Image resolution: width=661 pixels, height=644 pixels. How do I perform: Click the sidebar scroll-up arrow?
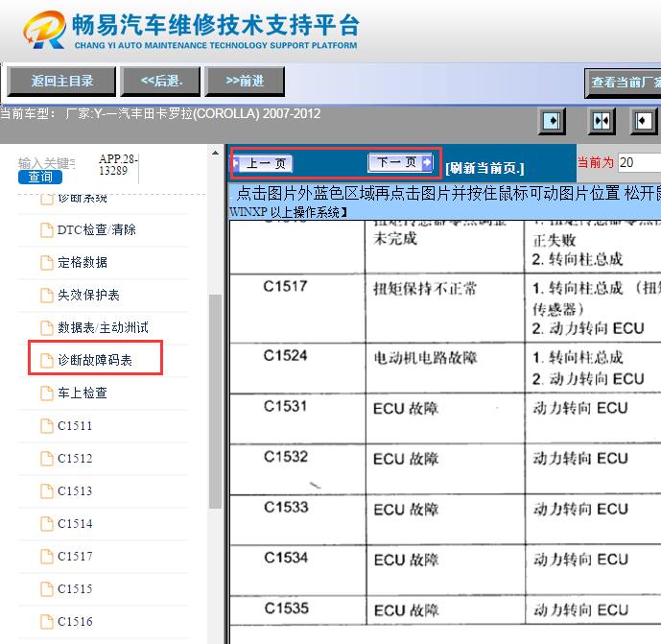pyautogui.click(x=216, y=154)
